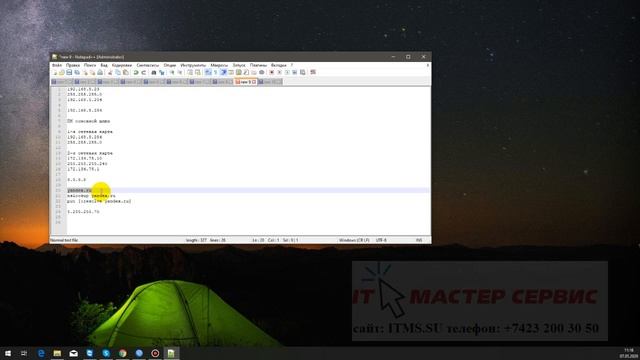The image size is (640, 360).
Task: Click the far-right icon on the Notepad++ toolbar
Action: coord(313,72)
